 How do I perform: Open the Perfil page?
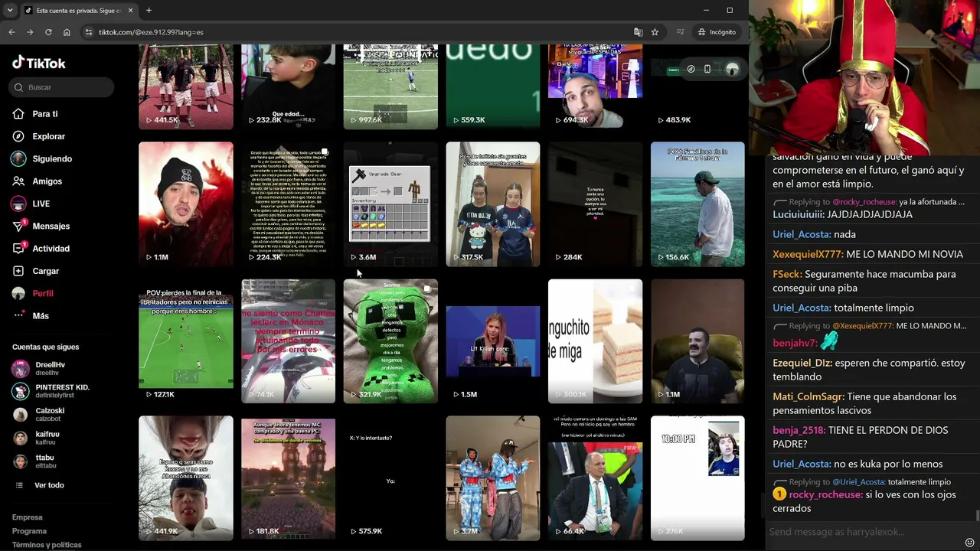click(43, 293)
